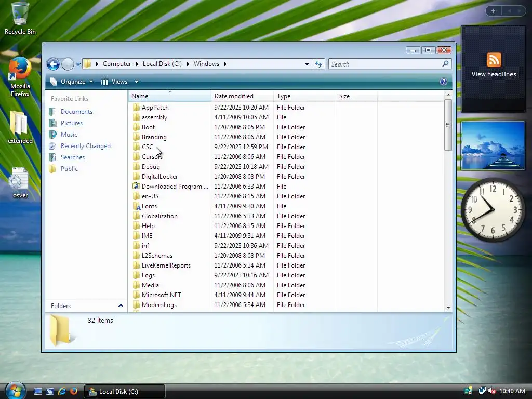Click the file list scrollbar down arrow
The image size is (532, 399).
pyautogui.click(x=448, y=308)
